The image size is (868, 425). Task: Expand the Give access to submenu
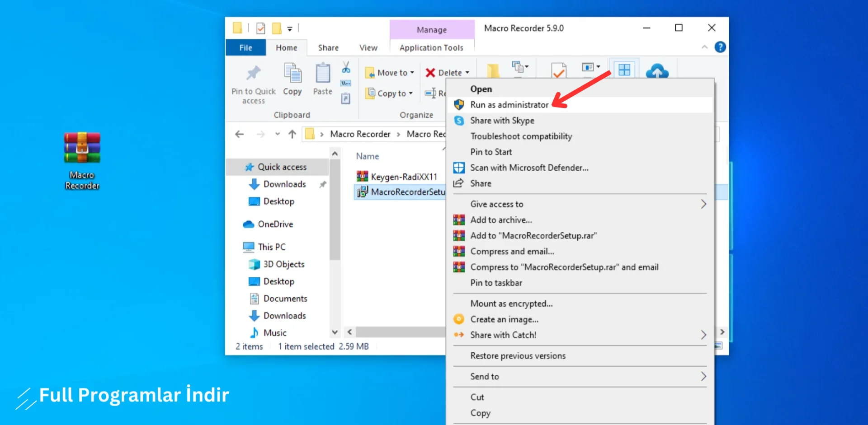[x=703, y=204]
